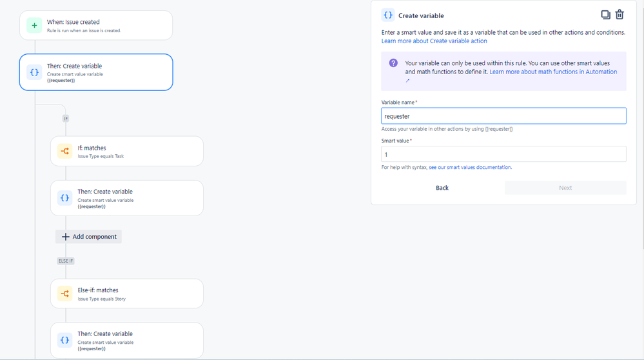Click the Variable name label

398,103
